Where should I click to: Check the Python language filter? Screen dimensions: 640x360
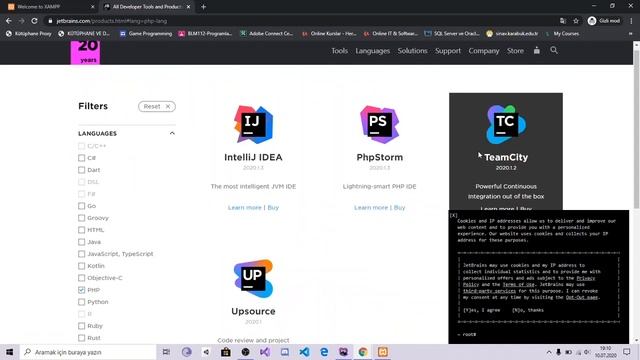82,302
